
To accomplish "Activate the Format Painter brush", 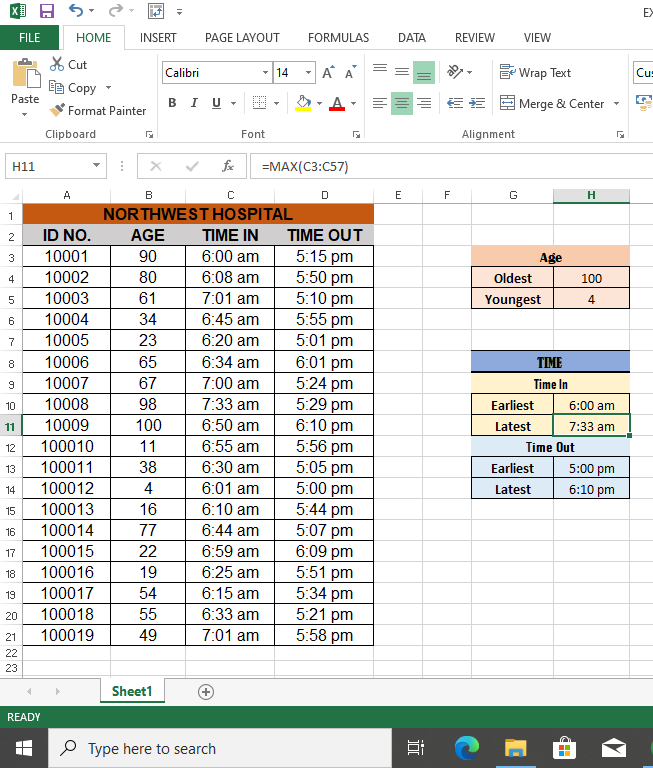I will pos(57,110).
